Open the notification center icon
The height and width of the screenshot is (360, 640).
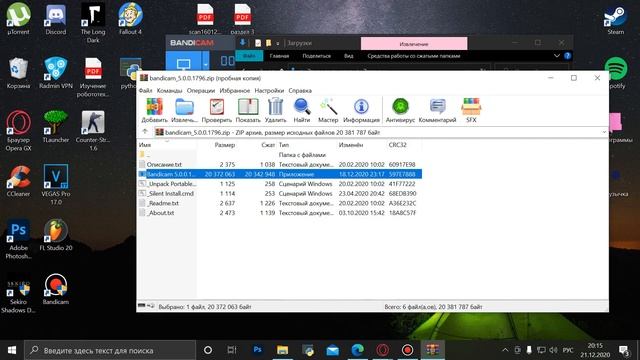pos(624,350)
